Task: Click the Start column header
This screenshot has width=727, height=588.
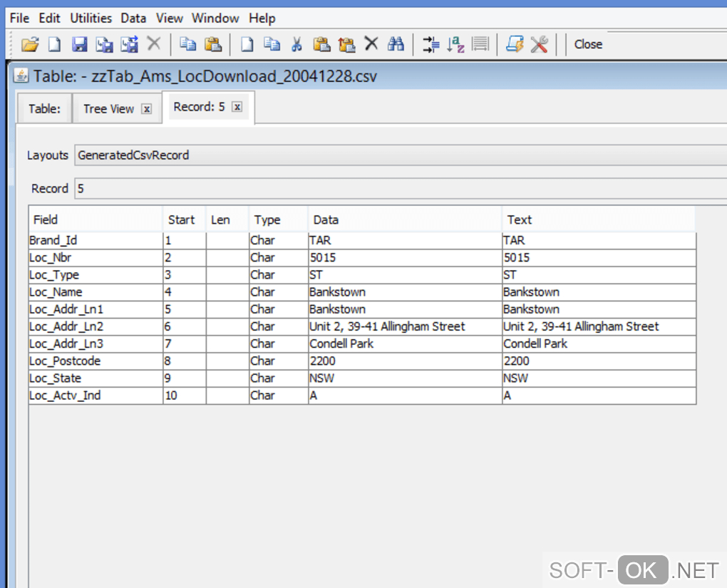Action: [184, 220]
